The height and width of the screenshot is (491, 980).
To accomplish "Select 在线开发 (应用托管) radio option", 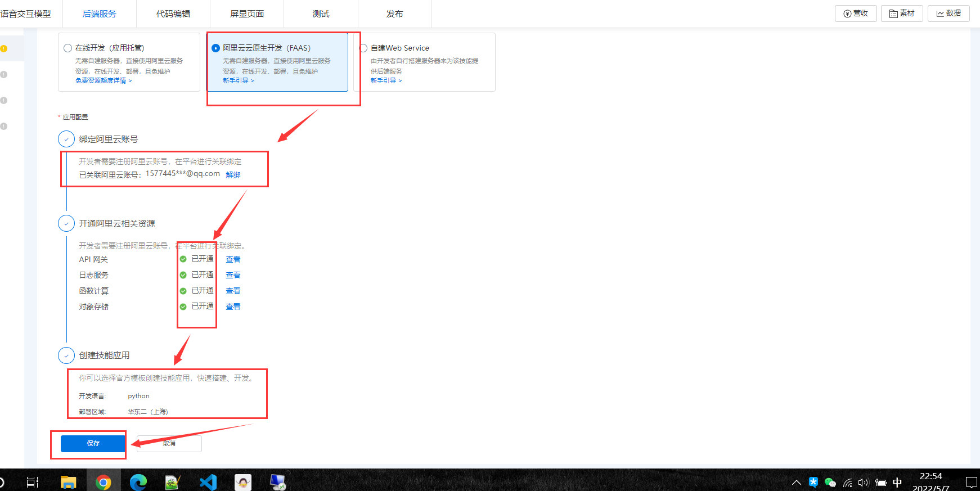I will [x=68, y=48].
